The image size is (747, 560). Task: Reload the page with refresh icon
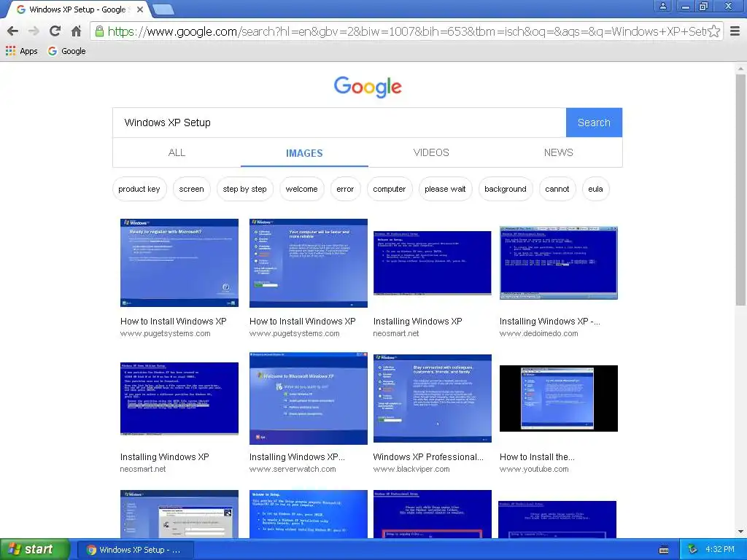55,31
